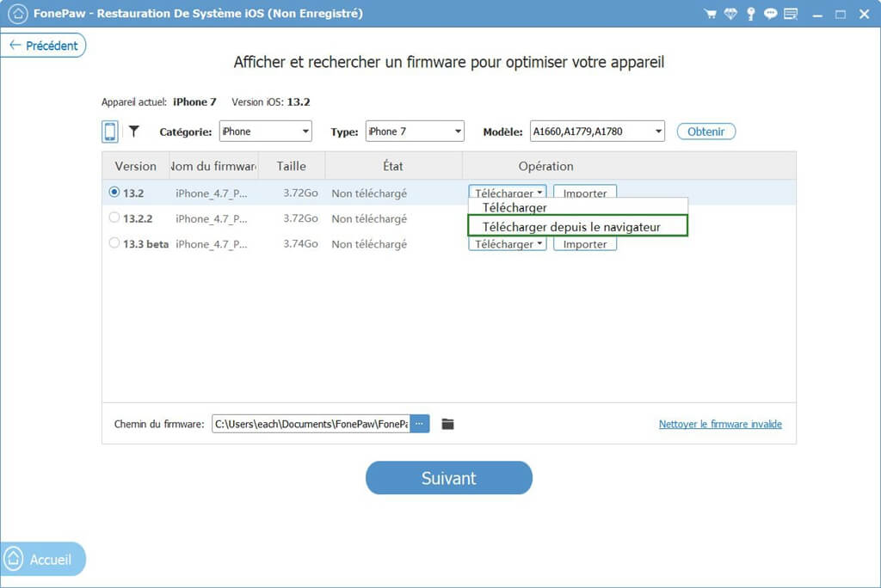This screenshot has height=588, width=881.
Task: Select firmware version 13.2 radio button
Action: point(114,192)
